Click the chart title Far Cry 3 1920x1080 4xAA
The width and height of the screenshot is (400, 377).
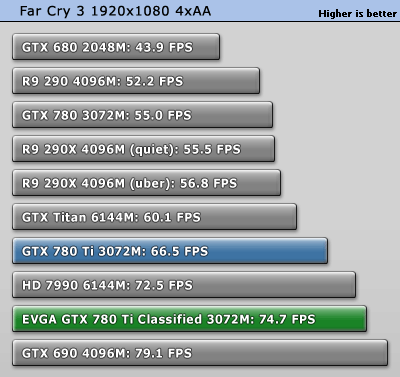(115, 11)
